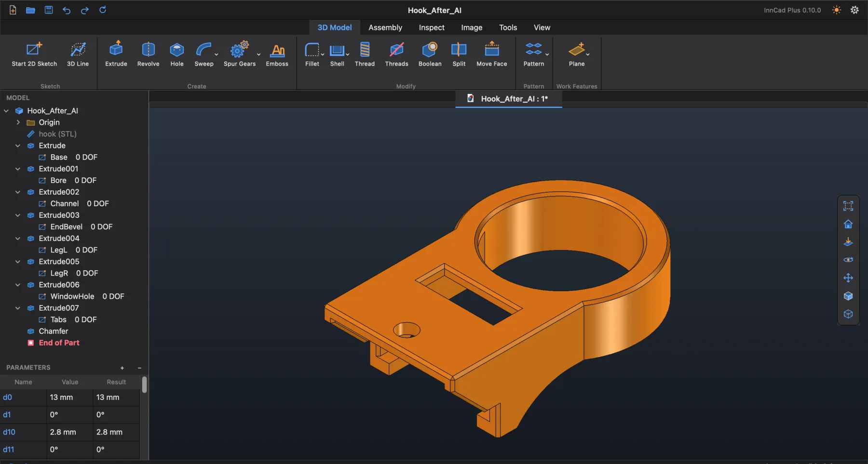Select the End of Part marker
868x464 pixels.
point(59,343)
